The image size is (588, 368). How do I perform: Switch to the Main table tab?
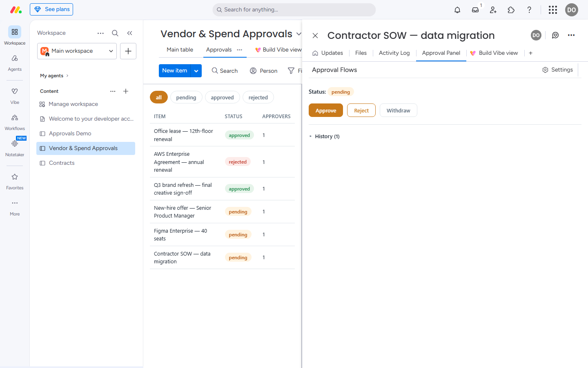tap(180, 50)
